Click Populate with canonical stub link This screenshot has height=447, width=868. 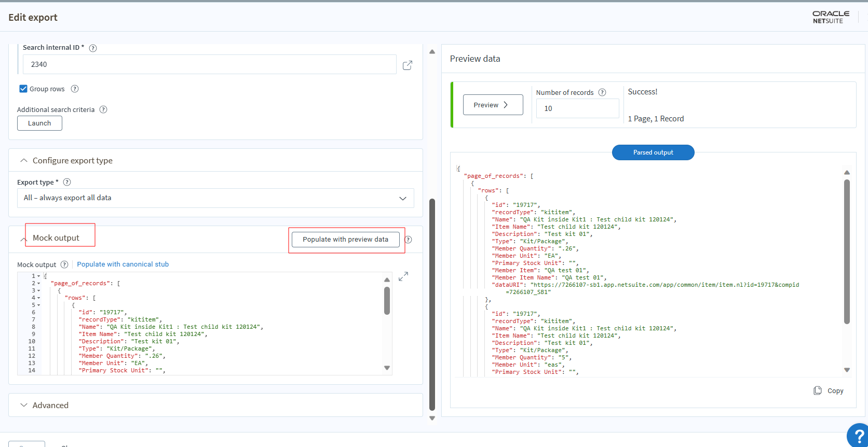(x=123, y=264)
